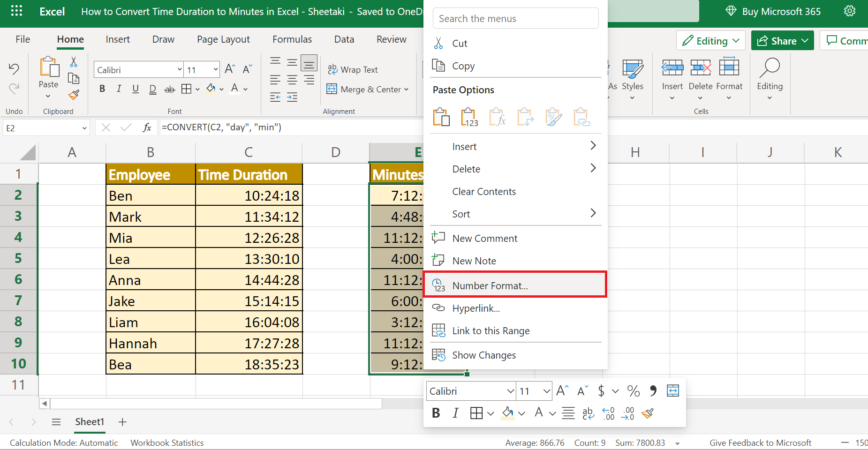Click the Format Painter brush in Clipboard group
The image size is (868, 450).
[74, 95]
